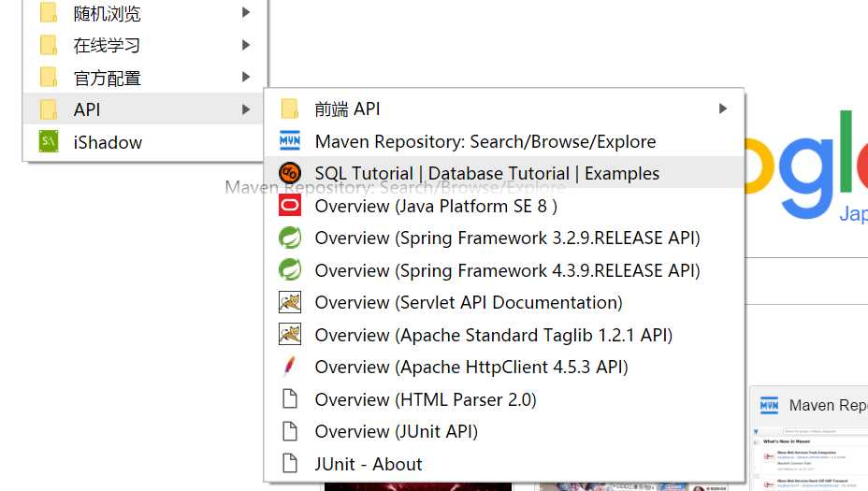Screen dimensions: 868x491
Task: Click the Apache HttpClient feather favicon
Action: point(290,367)
